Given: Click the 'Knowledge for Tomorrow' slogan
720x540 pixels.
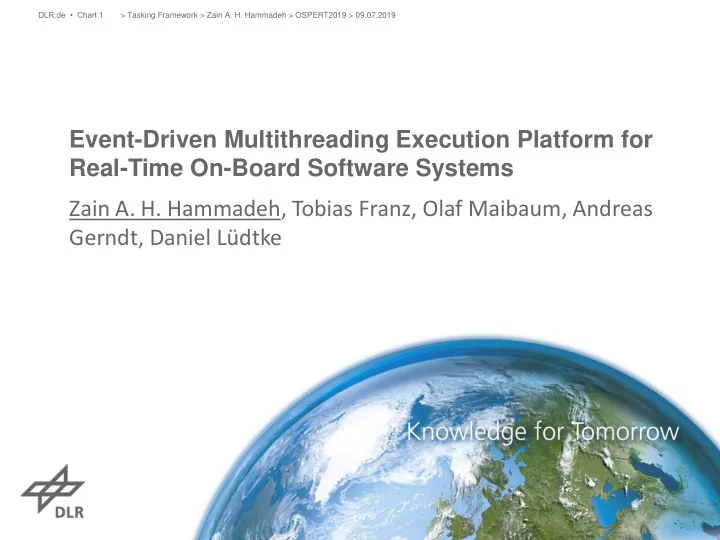Looking at the screenshot, I should [543, 433].
